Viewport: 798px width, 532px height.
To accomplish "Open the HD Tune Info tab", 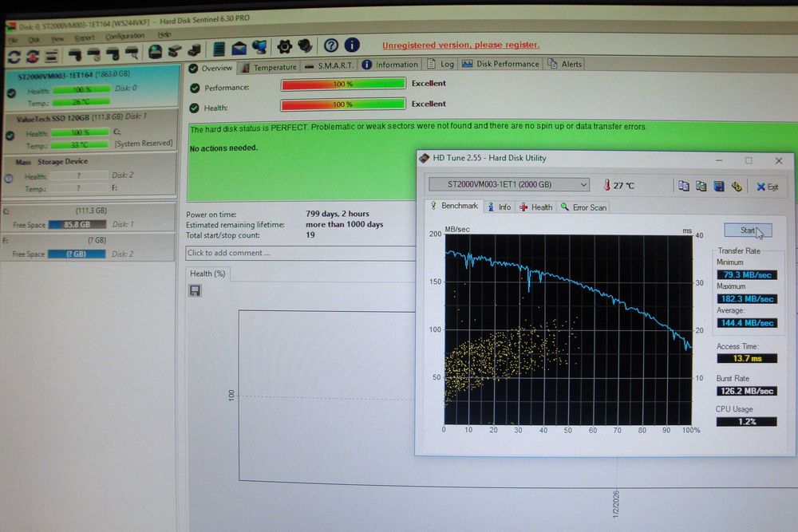I will click(x=500, y=207).
